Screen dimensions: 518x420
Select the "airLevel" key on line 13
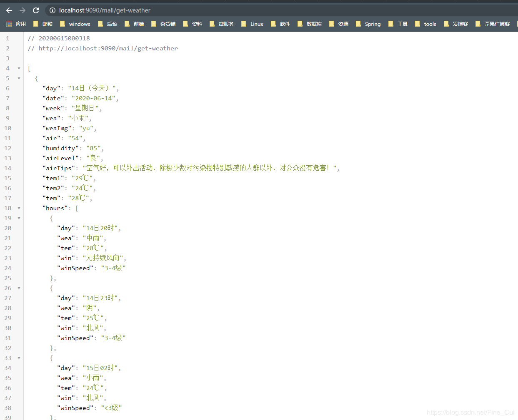pyautogui.click(x=60, y=158)
